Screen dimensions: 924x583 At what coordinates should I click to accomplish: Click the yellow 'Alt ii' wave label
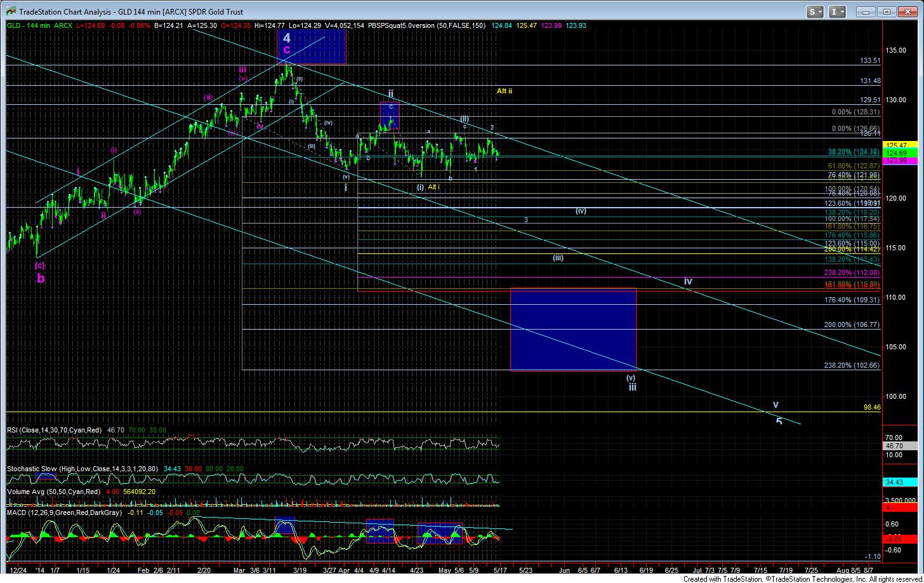click(505, 91)
